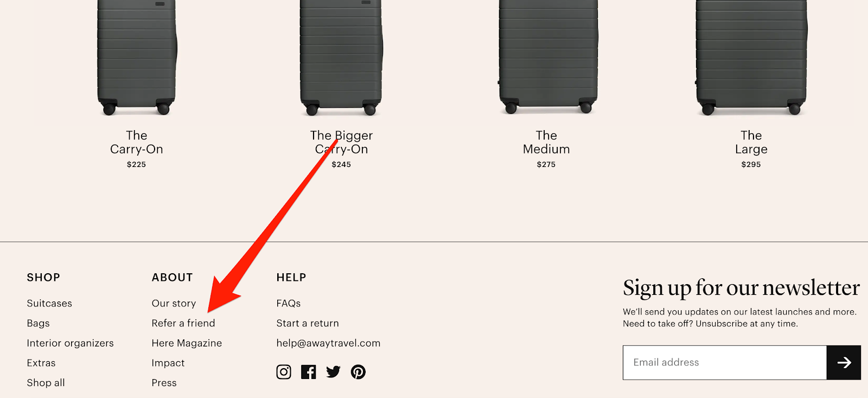Open the Instagram social icon
The image size is (868, 398).
284,372
